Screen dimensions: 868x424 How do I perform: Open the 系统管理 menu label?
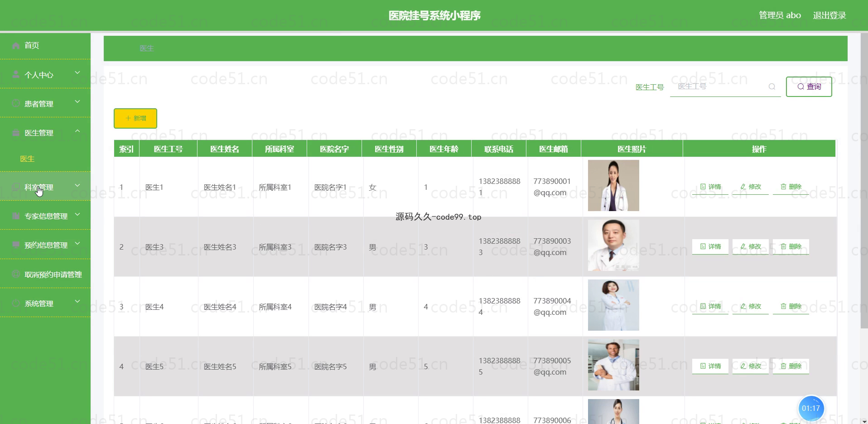[39, 304]
